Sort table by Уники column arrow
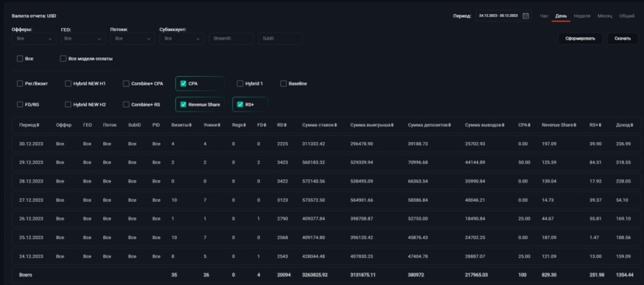Image resolution: width=644 pixels, height=285 pixels. pyautogui.click(x=219, y=124)
